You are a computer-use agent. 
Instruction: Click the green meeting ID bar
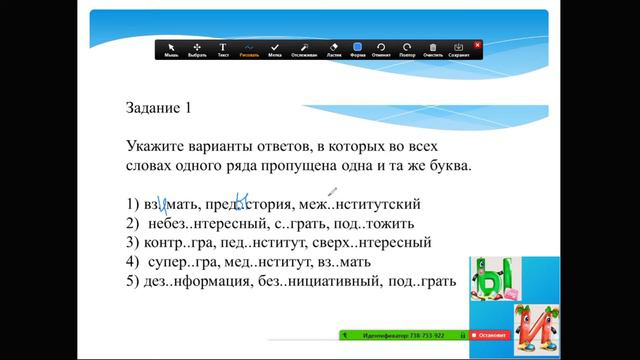coord(404,335)
